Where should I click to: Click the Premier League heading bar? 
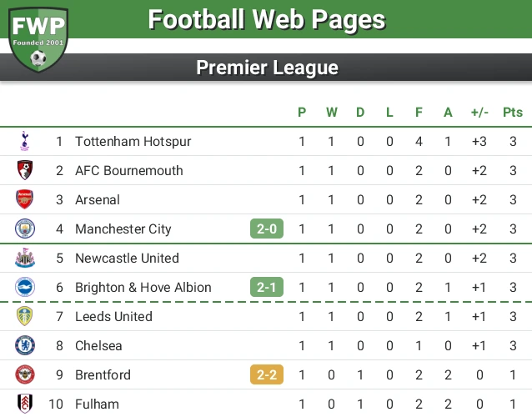pos(267,68)
